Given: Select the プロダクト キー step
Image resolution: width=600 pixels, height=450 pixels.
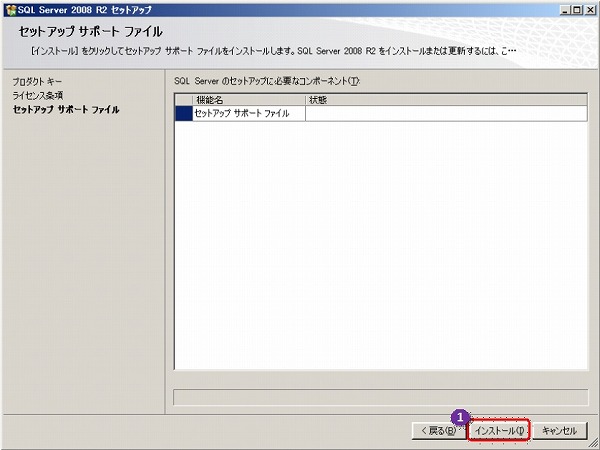Looking at the screenshot, I should [37, 82].
